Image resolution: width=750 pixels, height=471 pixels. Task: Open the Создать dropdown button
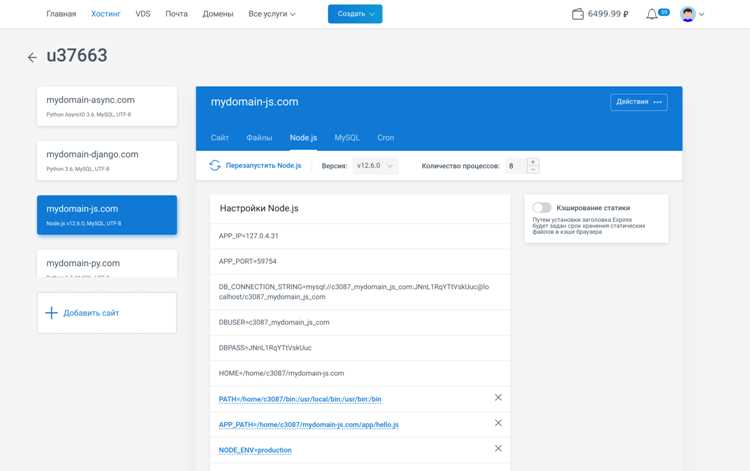[x=355, y=14]
